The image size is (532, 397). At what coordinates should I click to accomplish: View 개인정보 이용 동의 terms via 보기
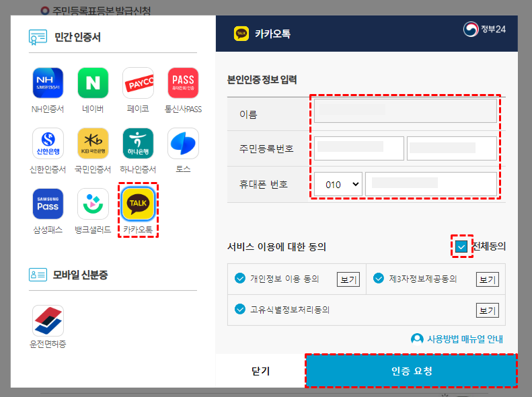tap(348, 279)
